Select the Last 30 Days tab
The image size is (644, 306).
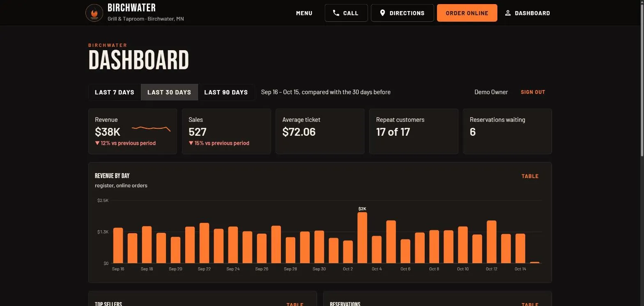point(169,92)
